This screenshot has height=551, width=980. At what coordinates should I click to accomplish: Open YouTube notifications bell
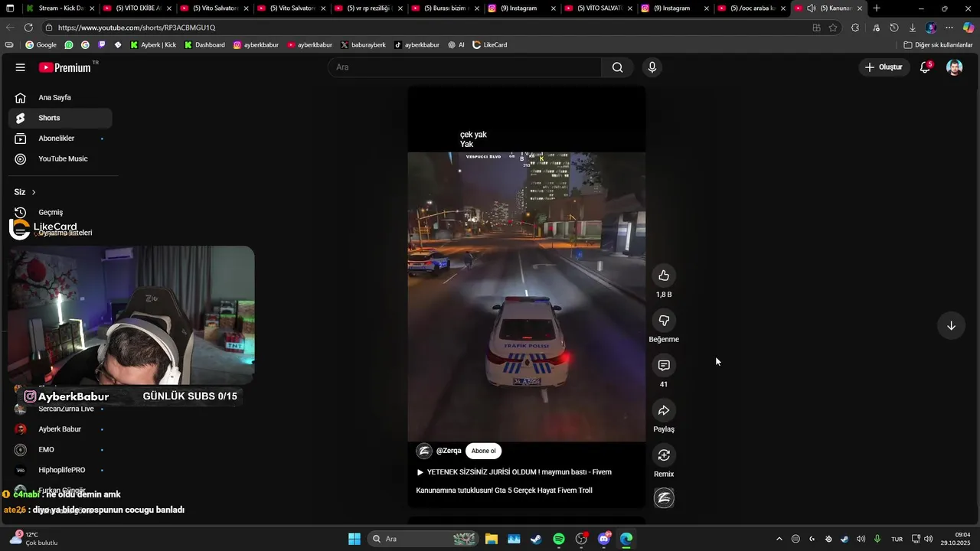(x=925, y=67)
